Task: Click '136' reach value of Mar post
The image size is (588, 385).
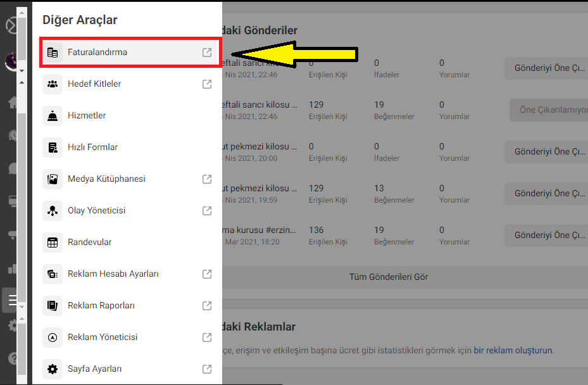Action: (x=316, y=230)
